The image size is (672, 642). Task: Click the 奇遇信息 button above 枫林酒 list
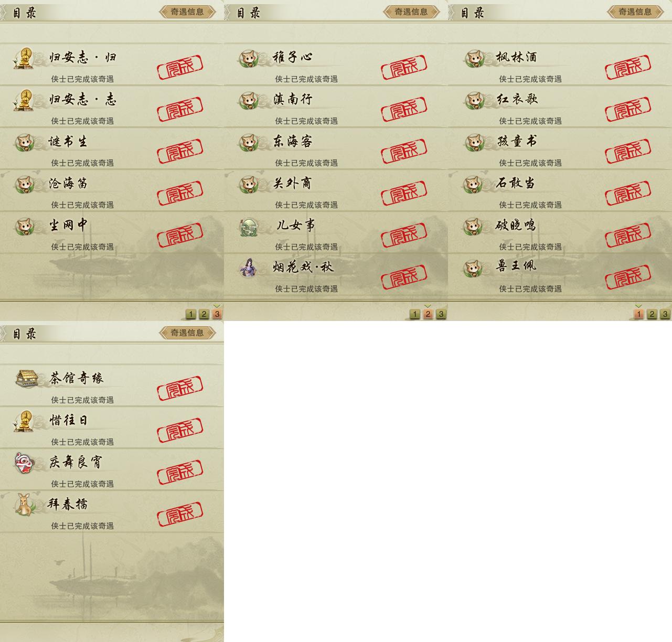[635, 12]
